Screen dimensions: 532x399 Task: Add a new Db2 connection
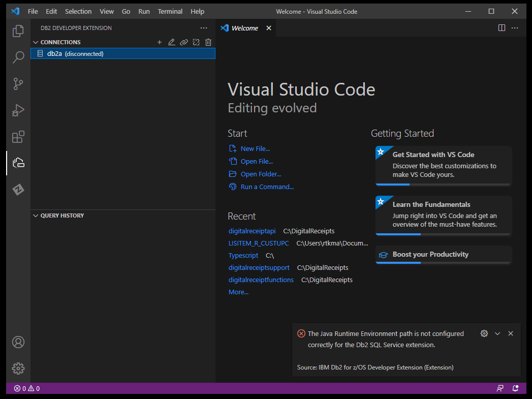coord(160,42)
